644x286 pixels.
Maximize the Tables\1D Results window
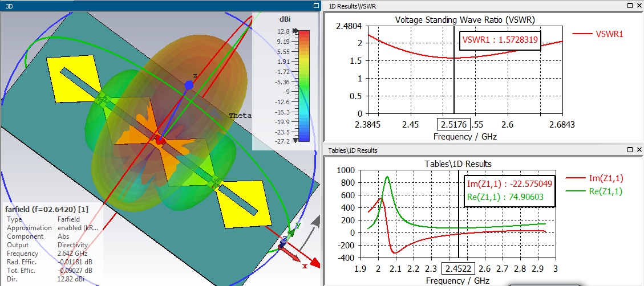(630, 150)
